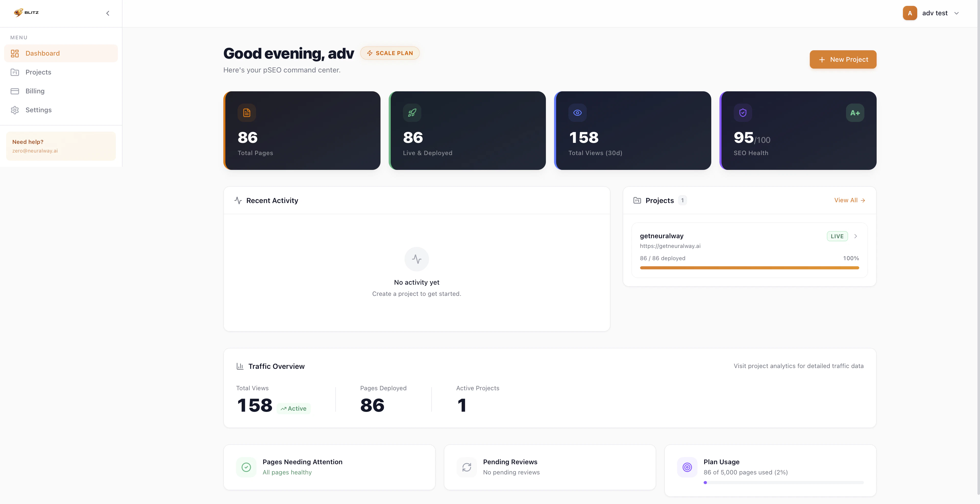Click the shield icon on the SEO Health card
Viewport: 980px width, 504px height.
[x=743, y=113]
